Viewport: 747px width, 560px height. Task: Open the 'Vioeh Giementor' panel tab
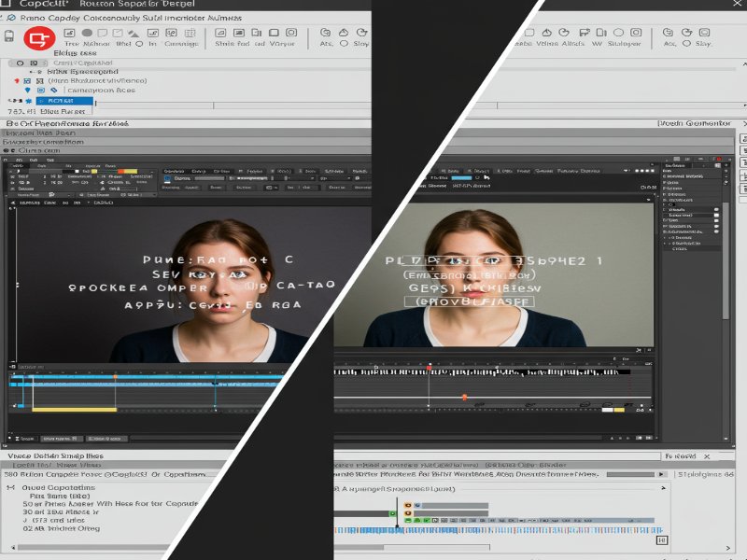click(694, 123)
